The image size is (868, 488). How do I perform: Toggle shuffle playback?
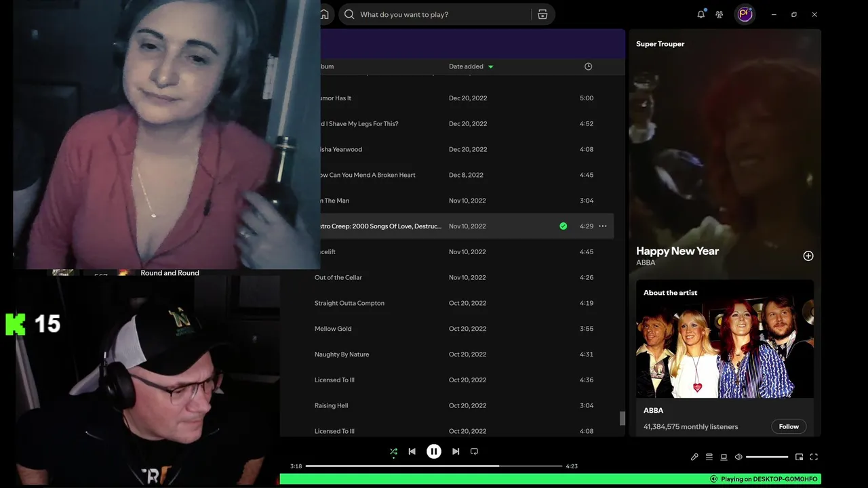(x=393, y=452)
